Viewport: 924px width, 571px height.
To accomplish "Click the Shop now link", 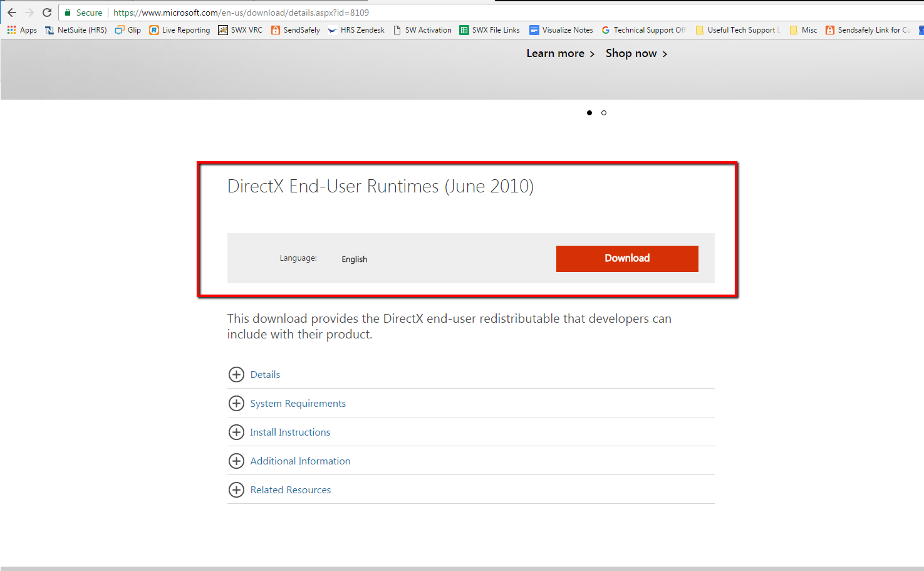I will [636, 53].
